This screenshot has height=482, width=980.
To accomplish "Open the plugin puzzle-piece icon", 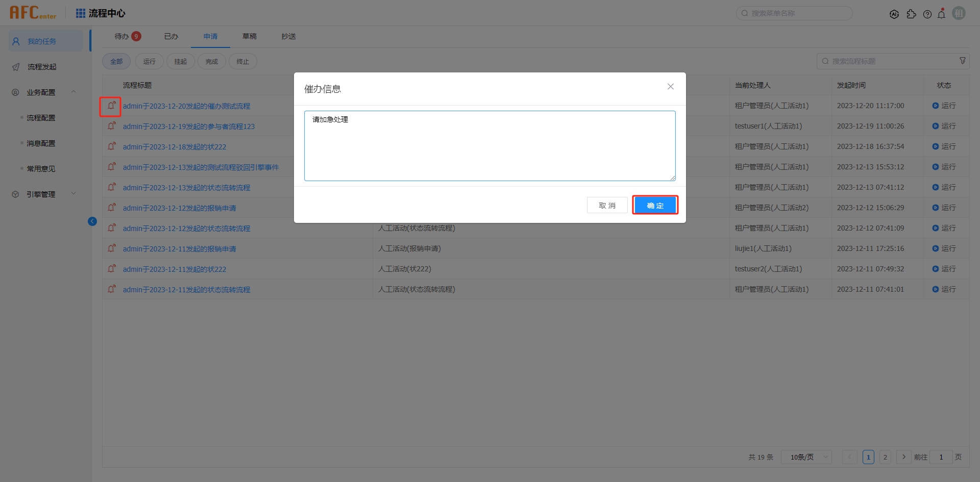I will point(911,14).
